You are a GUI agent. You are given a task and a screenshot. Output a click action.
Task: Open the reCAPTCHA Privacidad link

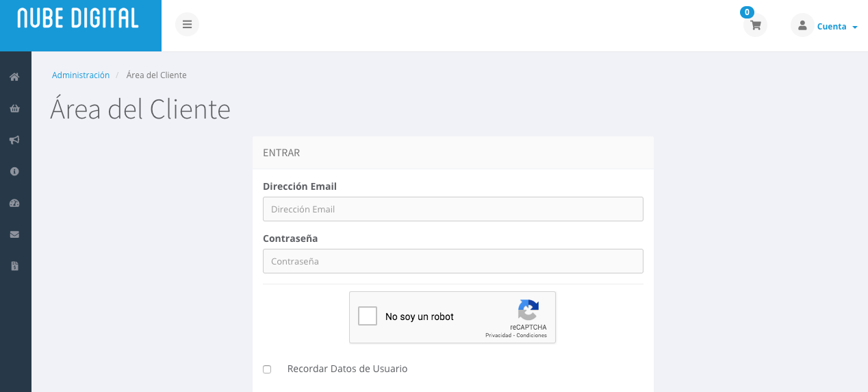498,335
